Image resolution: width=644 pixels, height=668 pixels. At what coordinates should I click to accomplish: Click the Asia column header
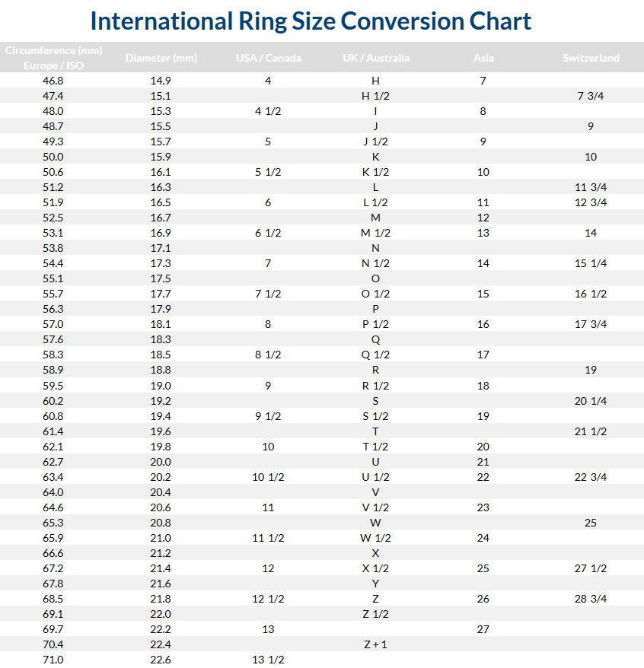pyautogui.click(x=483, y=58)
